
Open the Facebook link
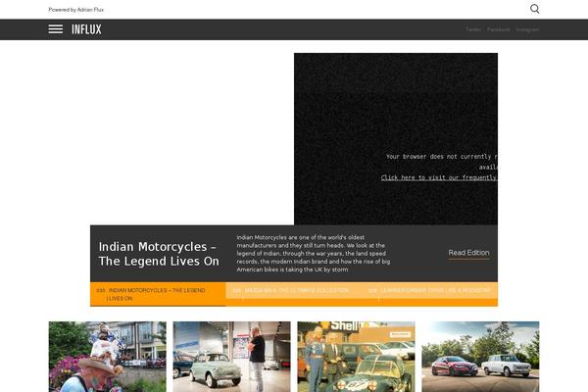499,29
